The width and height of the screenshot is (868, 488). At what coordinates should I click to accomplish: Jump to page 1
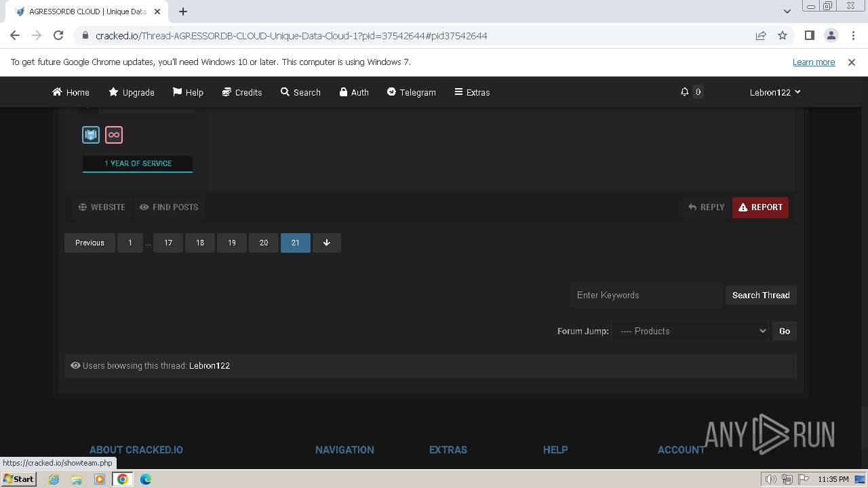pyautogui.click(x=130, y=243)
